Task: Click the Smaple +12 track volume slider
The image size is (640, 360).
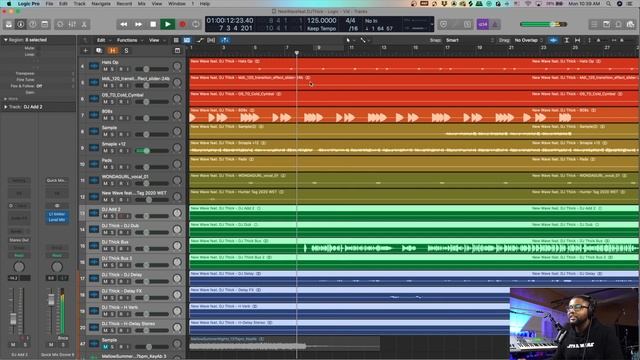Action: click(151, 151)
